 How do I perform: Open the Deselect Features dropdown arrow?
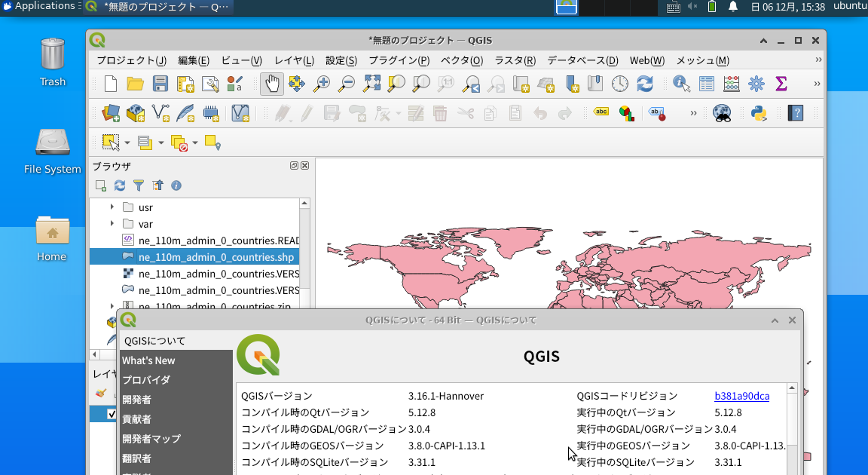click(195, 142)
